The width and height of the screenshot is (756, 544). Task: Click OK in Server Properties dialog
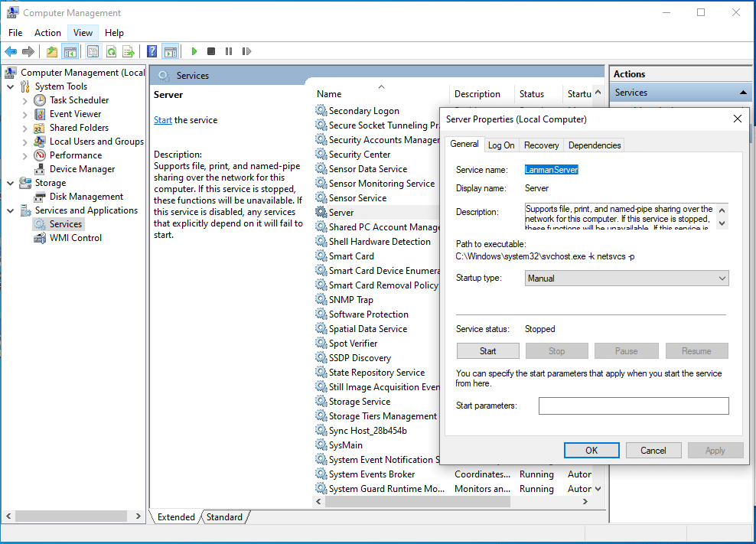click(x=591, y=451)
